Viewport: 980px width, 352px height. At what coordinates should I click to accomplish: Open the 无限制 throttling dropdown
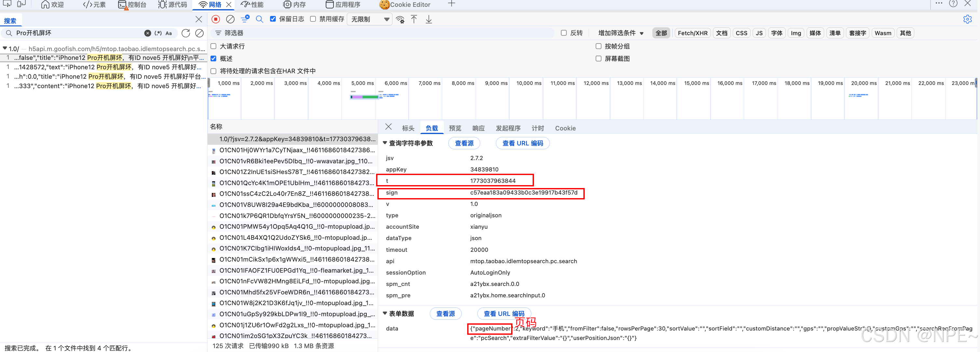(x=370, y=19)
